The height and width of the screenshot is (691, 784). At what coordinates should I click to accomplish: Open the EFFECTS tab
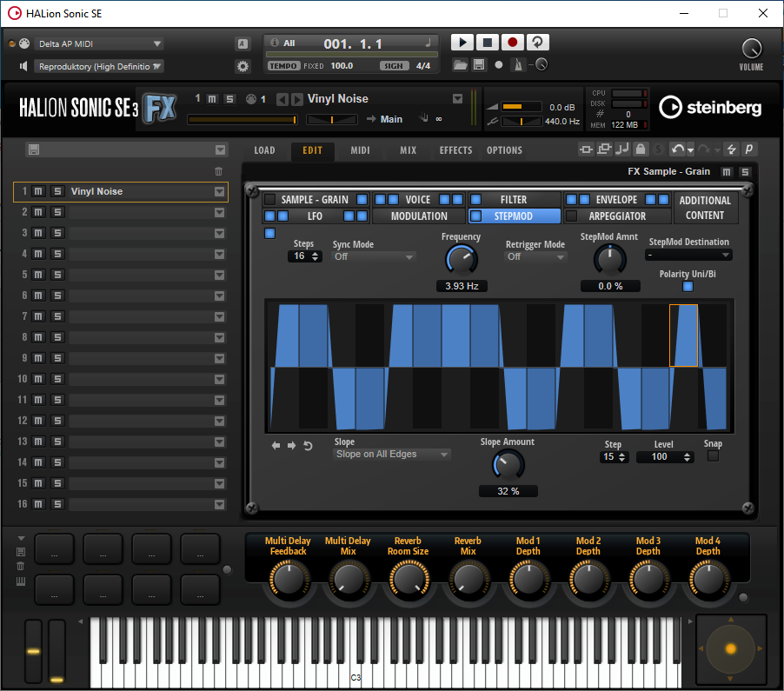(455, 150)
